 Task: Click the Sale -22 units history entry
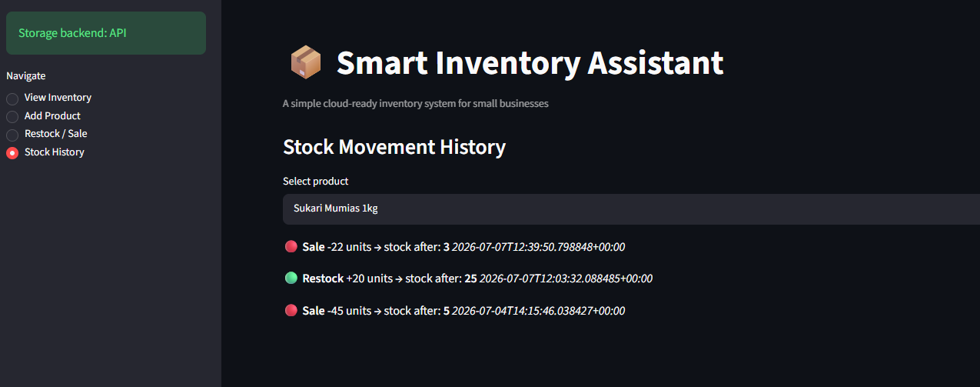tap(454, 247)
